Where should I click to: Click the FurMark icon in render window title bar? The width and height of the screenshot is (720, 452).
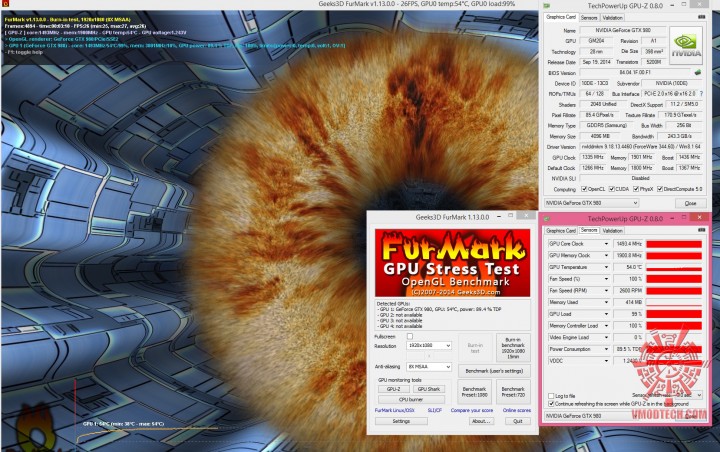(5, 3)
